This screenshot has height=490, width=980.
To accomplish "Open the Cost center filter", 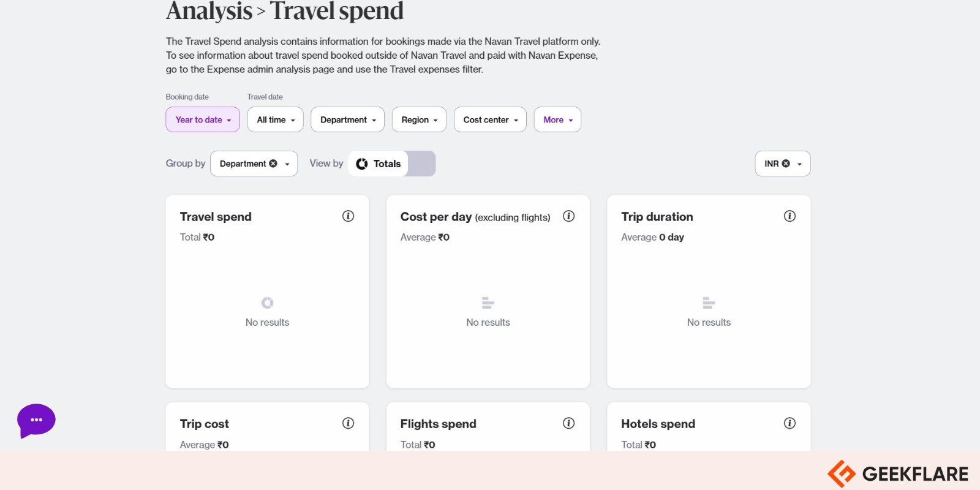I will tap(490, 119).
